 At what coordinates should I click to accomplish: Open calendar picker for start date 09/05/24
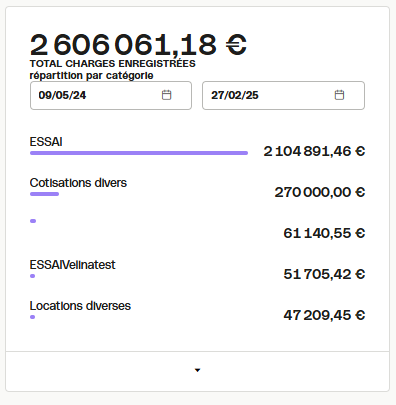[x=166, y=95]
